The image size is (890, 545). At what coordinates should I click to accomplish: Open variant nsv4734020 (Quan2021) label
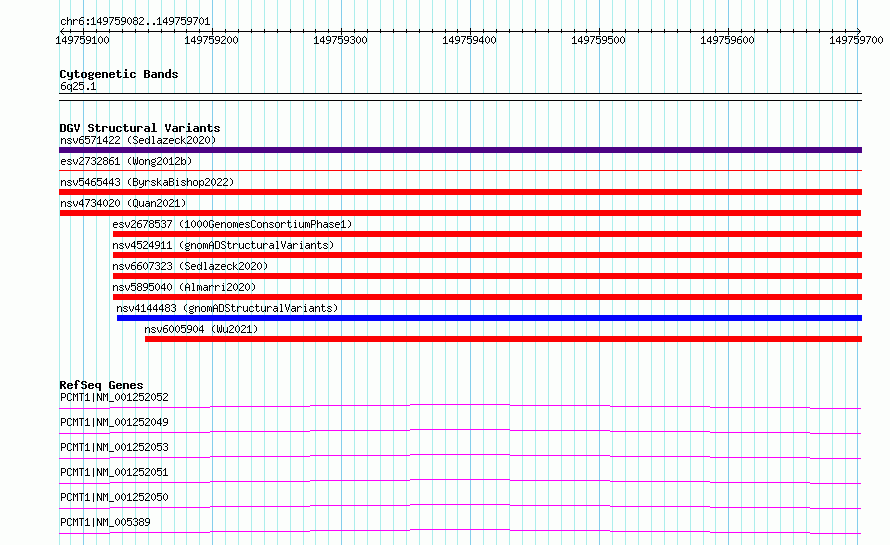pos(123,203)
